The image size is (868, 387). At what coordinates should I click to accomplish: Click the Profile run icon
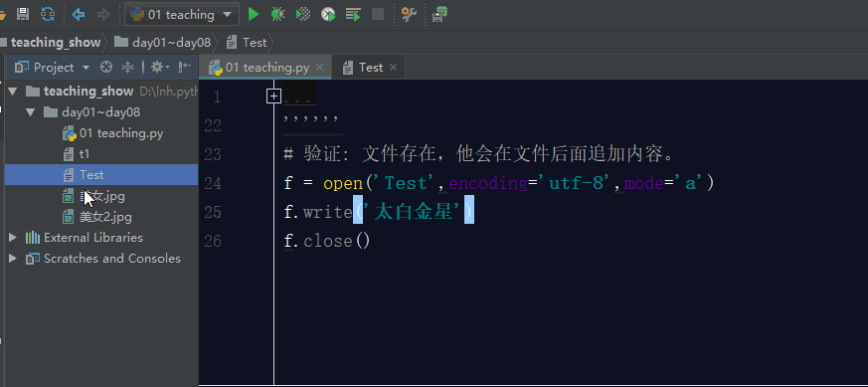[x=328, y=14]
